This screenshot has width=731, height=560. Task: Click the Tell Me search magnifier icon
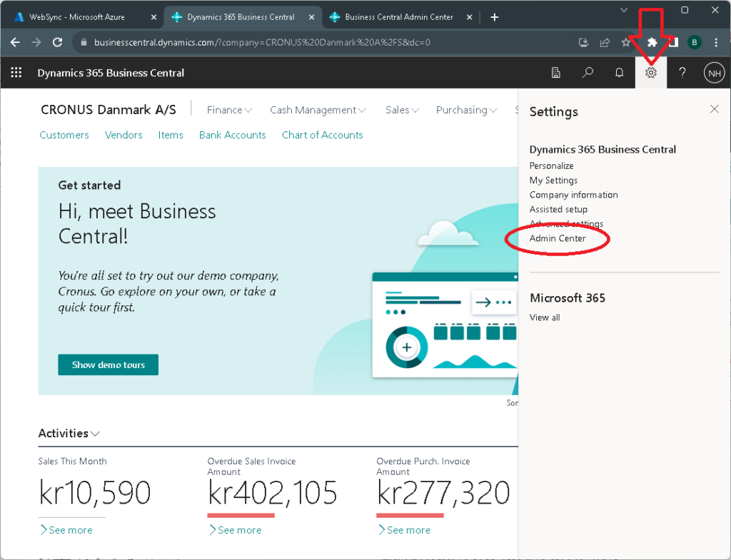588,72
